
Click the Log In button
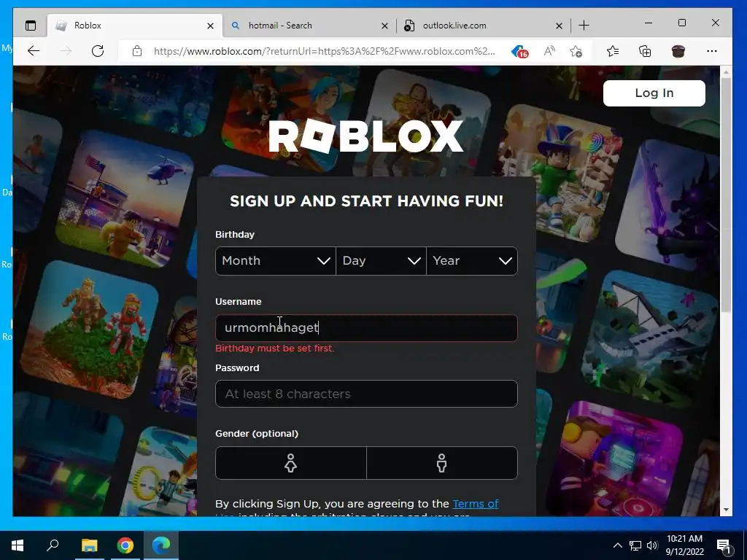click(x=654, y=93)
